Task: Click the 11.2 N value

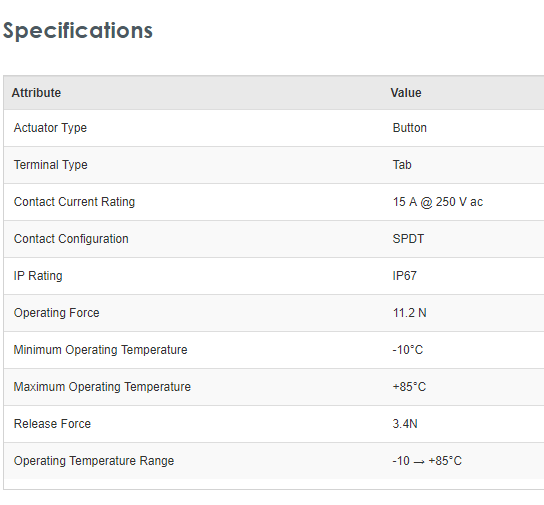Action: pyautogui.click(x=409, y=313)
